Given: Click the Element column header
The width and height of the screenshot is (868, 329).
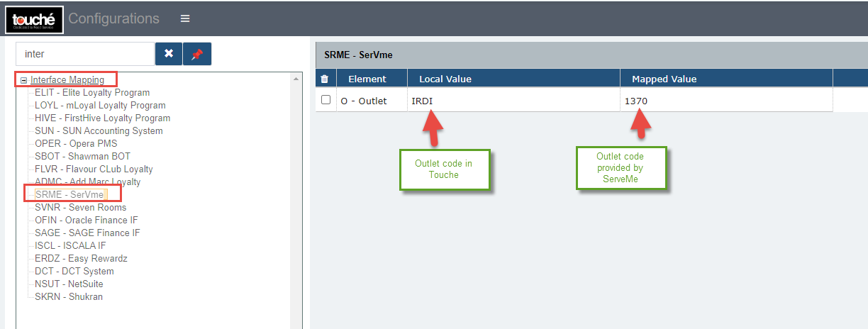Looking at the screenshot, I should tap(367, 79).
